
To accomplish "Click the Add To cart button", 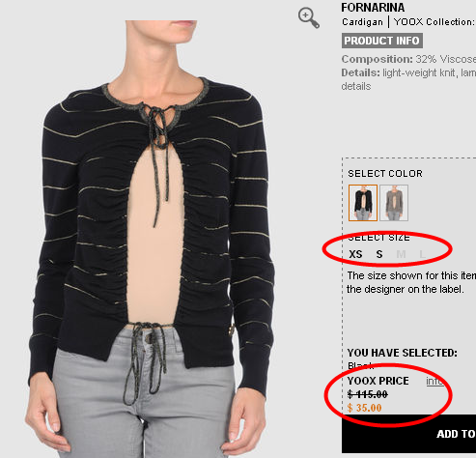I will 408,434.
